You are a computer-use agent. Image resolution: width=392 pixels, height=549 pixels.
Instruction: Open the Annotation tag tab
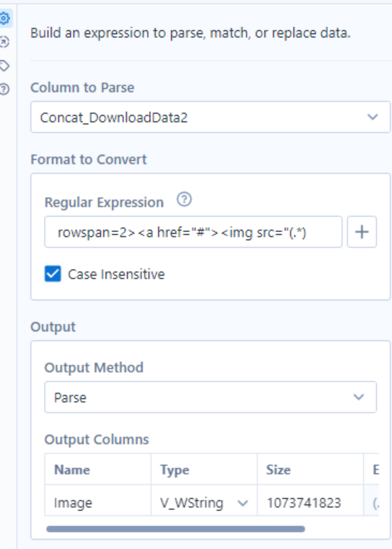tap(5, 66)
